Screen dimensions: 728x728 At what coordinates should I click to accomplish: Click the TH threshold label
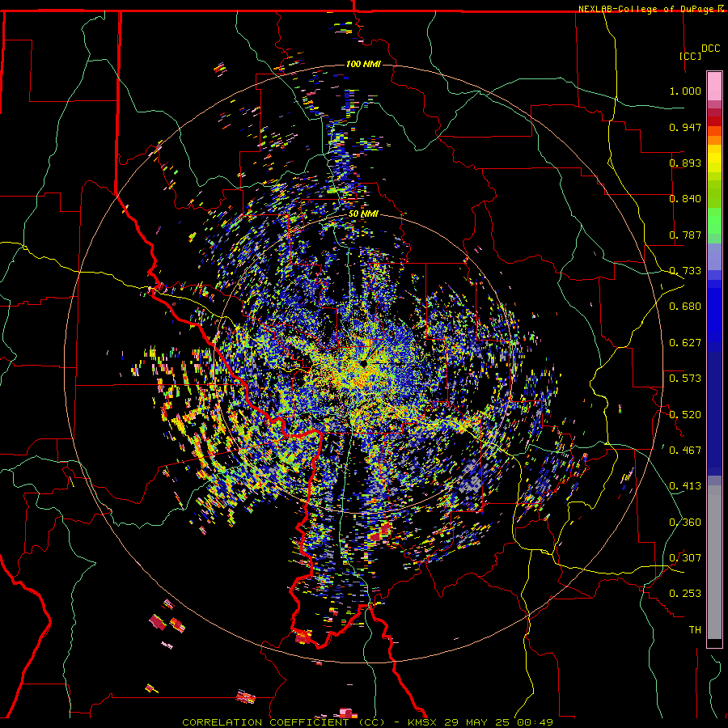[x=695, y=630]
